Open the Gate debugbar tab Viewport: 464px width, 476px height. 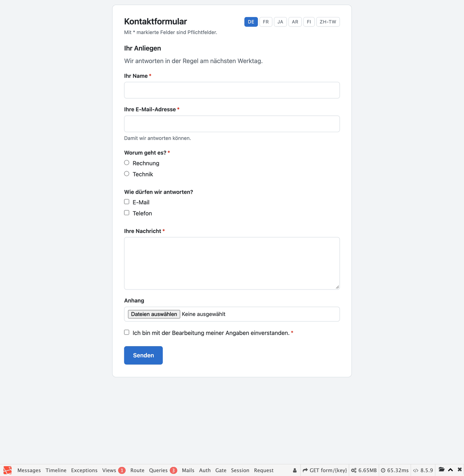click(x=221, y=470)
